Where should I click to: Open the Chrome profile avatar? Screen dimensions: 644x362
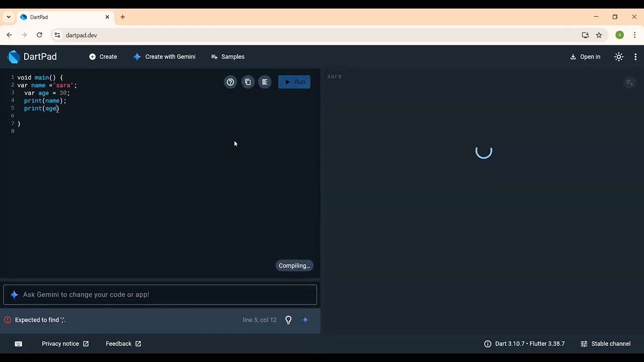tap(620, 35)
